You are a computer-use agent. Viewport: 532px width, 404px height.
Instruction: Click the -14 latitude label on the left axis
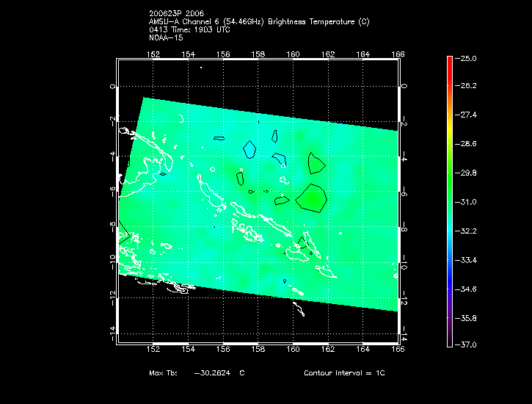point(112,331)
